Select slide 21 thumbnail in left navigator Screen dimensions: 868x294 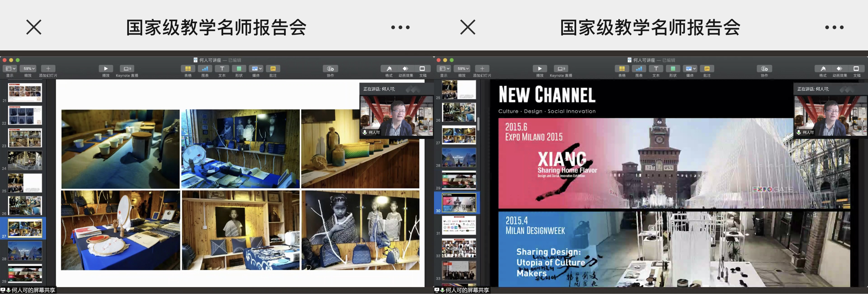pyautogui.click(x=25, y=92)
